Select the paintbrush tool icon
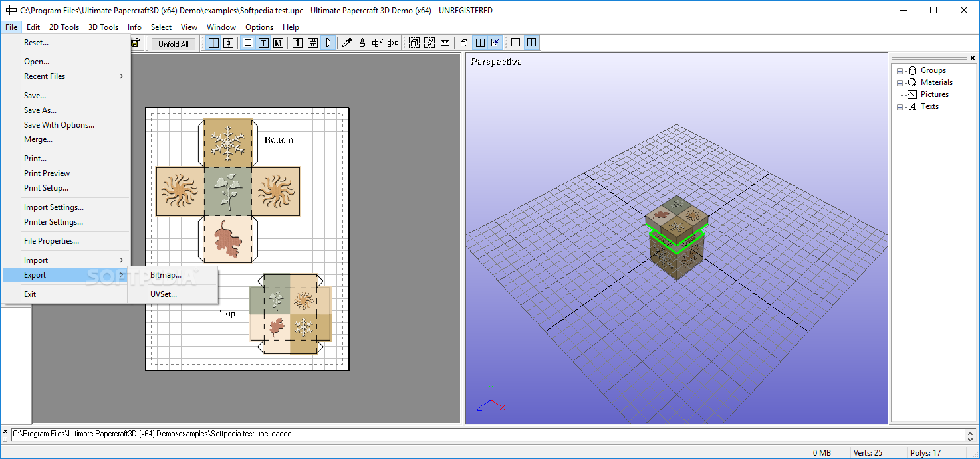 click(x=362, y=43)
